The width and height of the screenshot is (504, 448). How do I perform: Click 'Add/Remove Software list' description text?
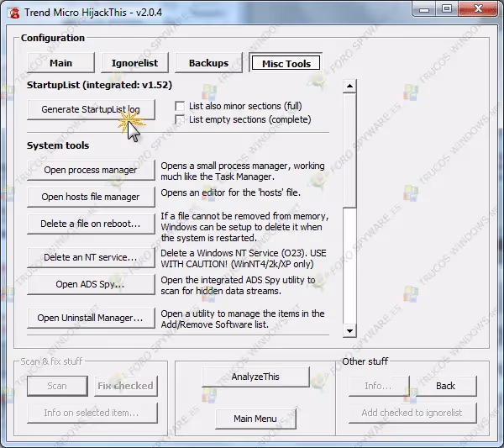coord(215,324)
